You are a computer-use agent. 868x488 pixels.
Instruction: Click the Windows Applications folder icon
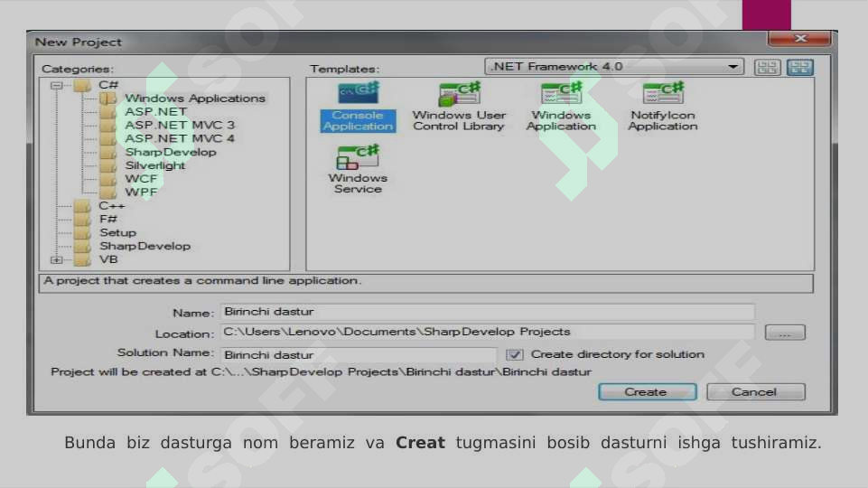pos(108,99)
